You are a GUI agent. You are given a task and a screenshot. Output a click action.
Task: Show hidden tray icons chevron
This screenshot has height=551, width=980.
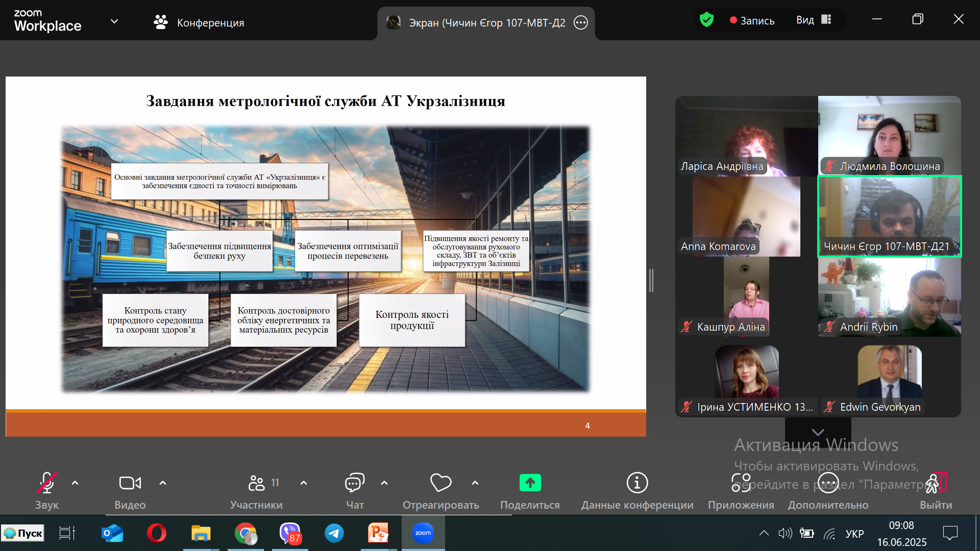coord(764,533)
